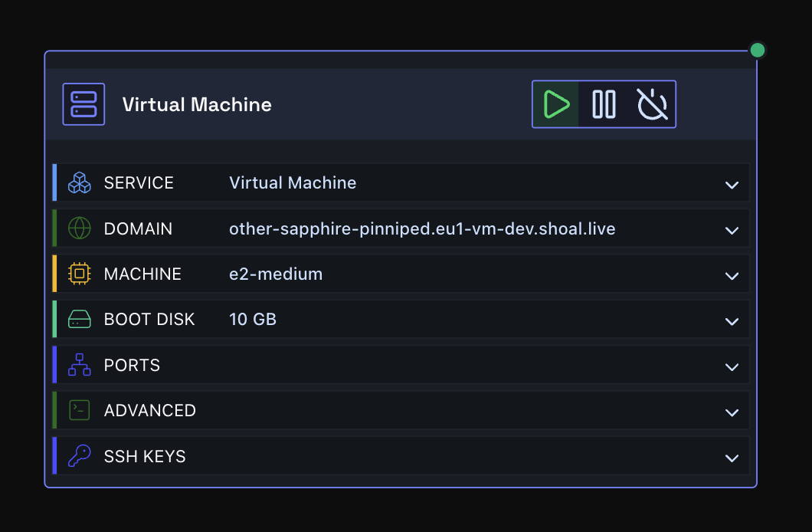The image size is (812, 532).
Task: Expand the BOOT DISK row chevron
Action: 732,322
